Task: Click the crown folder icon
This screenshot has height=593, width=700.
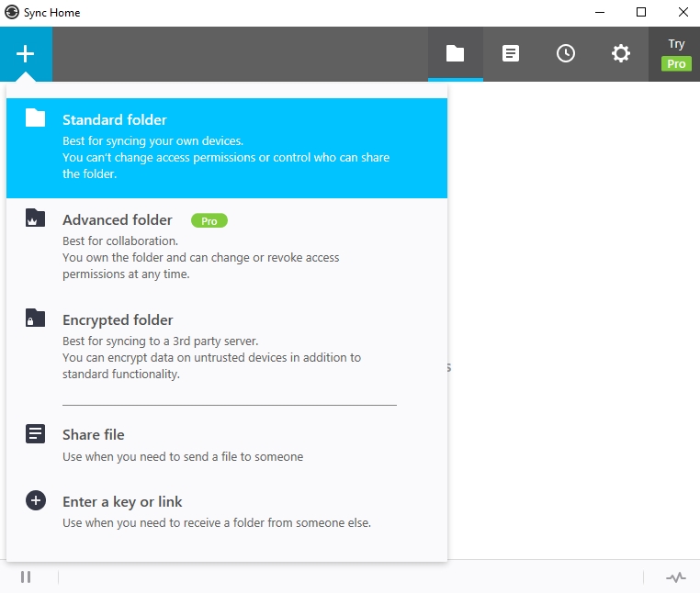Action: pyautogui.click(x=35, y=218)
